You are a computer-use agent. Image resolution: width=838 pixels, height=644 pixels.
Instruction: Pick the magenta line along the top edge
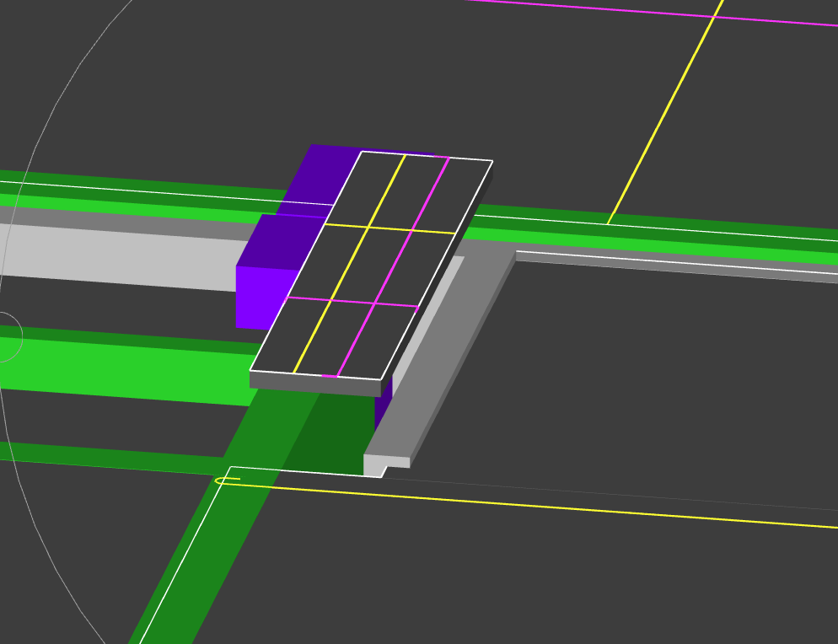click(x=652, y=13)
